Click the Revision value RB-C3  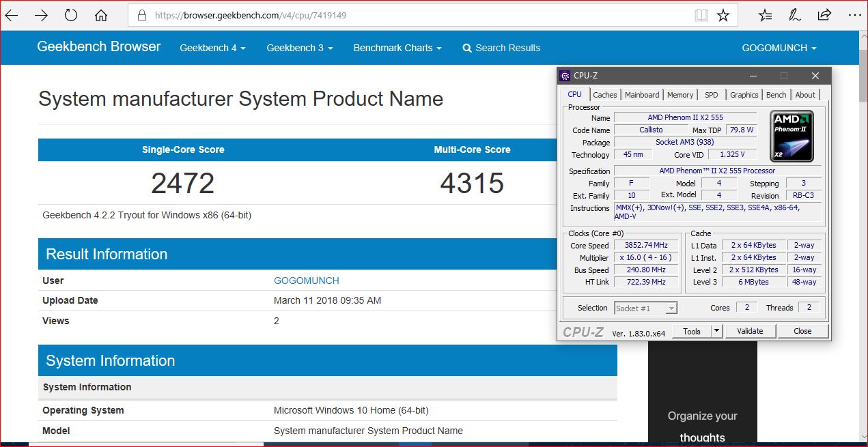pyautogui.click(x=803, y=195)
